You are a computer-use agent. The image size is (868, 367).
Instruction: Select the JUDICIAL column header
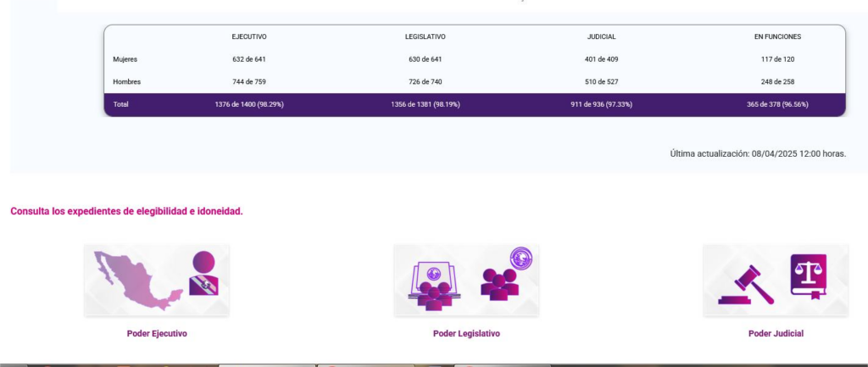(x=601, y=37)
